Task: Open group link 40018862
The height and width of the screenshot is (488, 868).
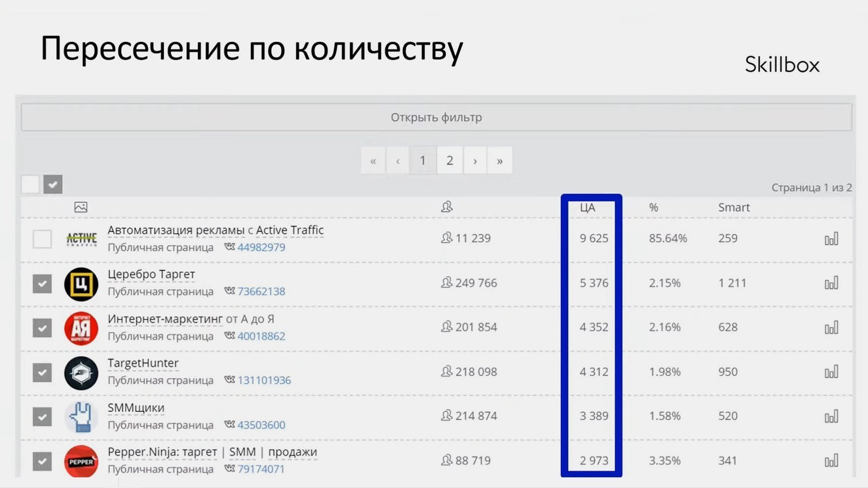Action: [x=262, y=336]
